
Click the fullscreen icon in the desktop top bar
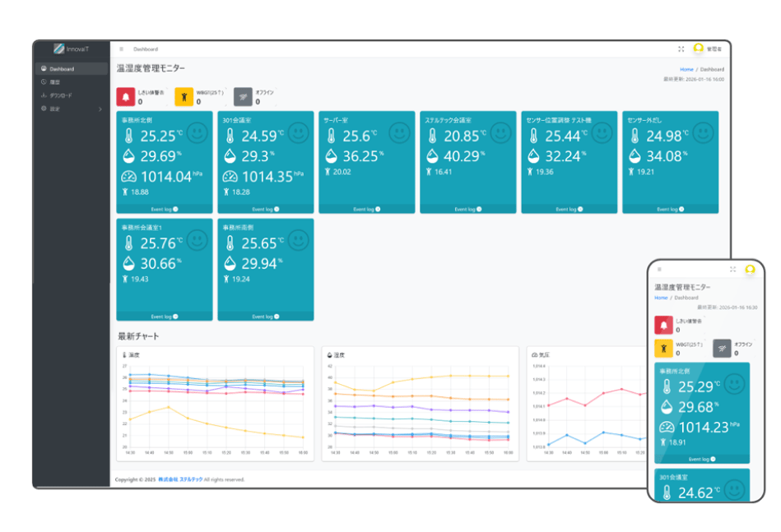click(681, 49)
